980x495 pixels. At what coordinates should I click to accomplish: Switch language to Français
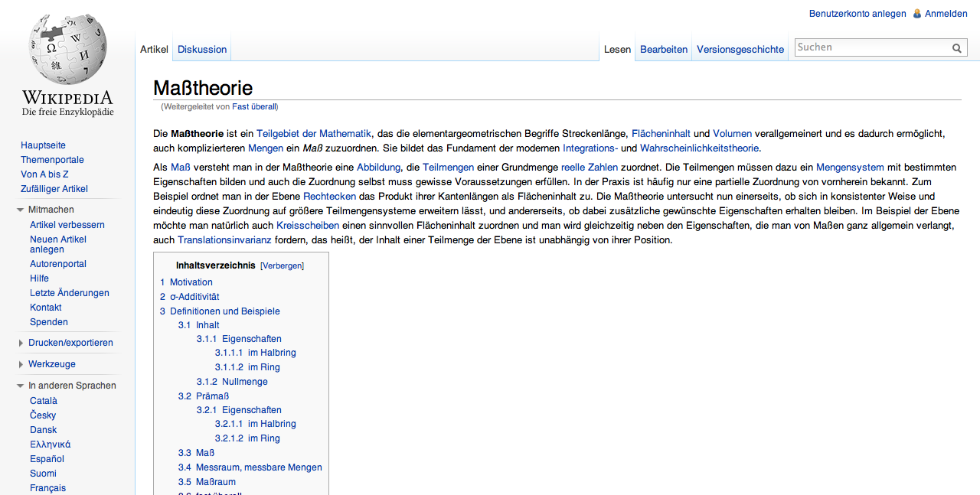(x=47, y=488)
